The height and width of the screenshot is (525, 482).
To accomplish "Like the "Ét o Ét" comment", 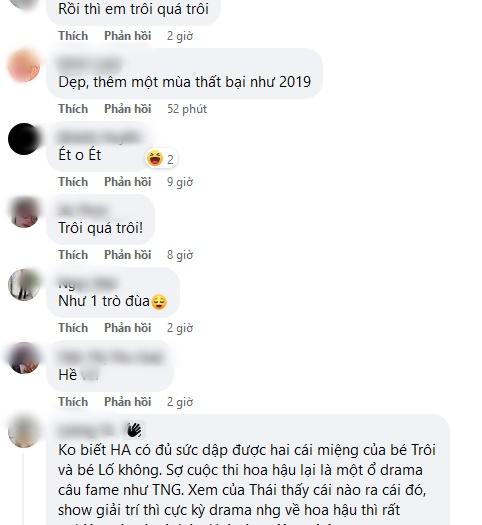I will 73,182.
